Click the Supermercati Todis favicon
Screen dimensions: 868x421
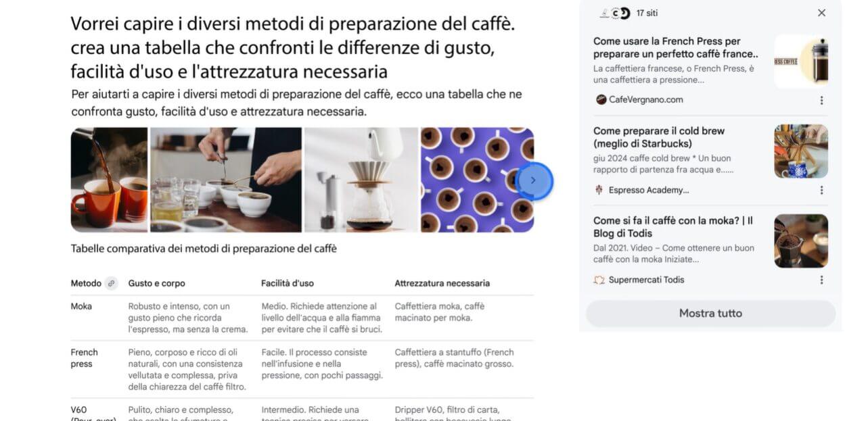point(599,280)
